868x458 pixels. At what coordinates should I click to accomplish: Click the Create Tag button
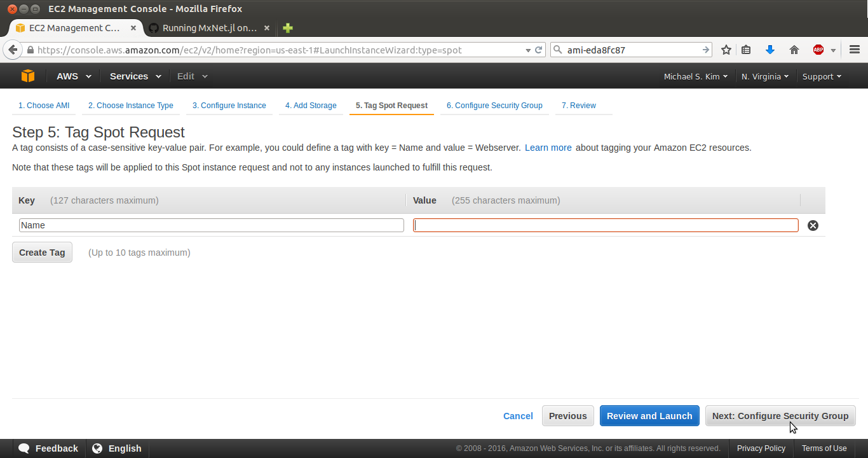tap(42, 253)
